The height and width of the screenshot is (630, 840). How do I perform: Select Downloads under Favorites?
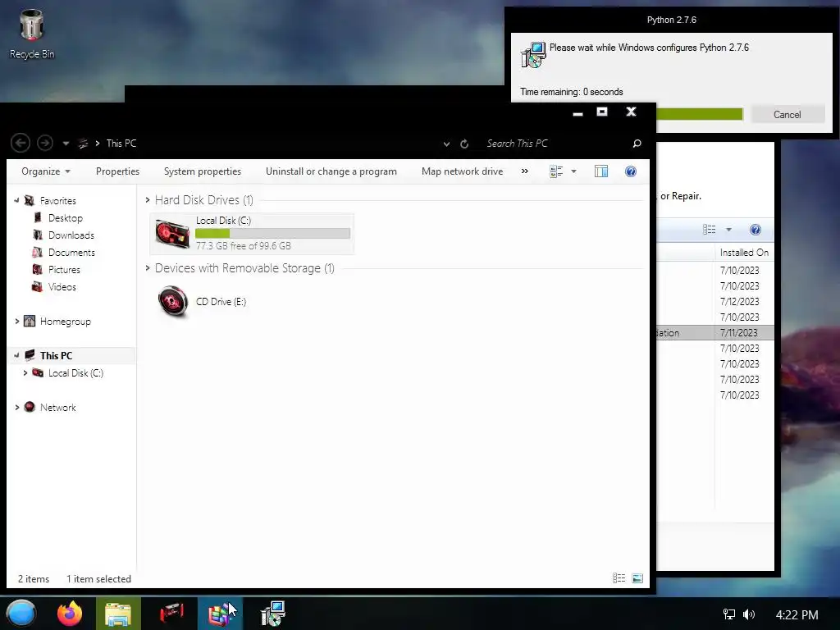point(71,235)
